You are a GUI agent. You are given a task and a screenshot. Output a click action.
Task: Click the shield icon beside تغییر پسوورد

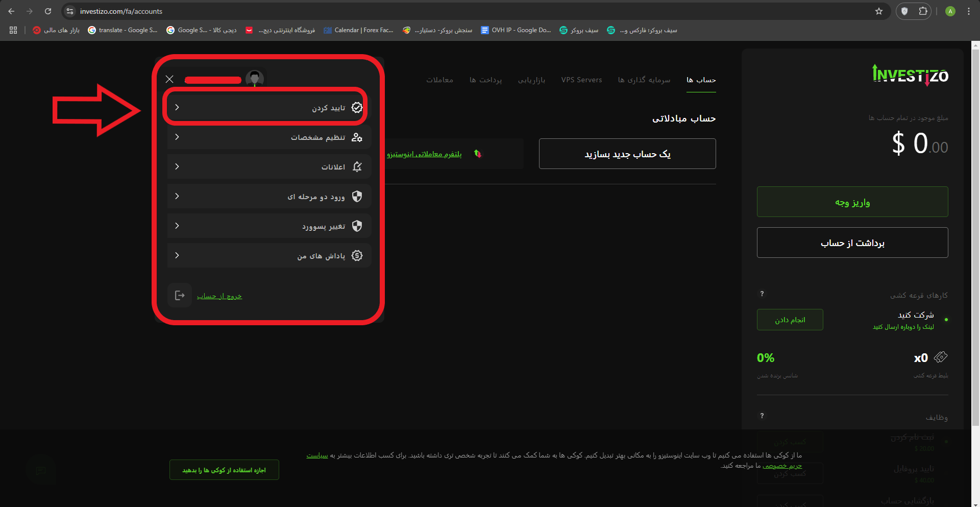tap(357, 226)
